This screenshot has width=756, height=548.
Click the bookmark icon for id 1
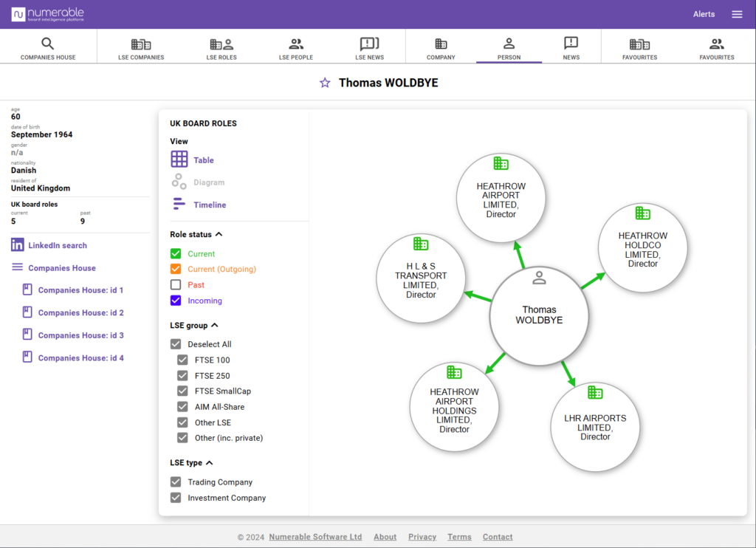[x=27, y=290]
